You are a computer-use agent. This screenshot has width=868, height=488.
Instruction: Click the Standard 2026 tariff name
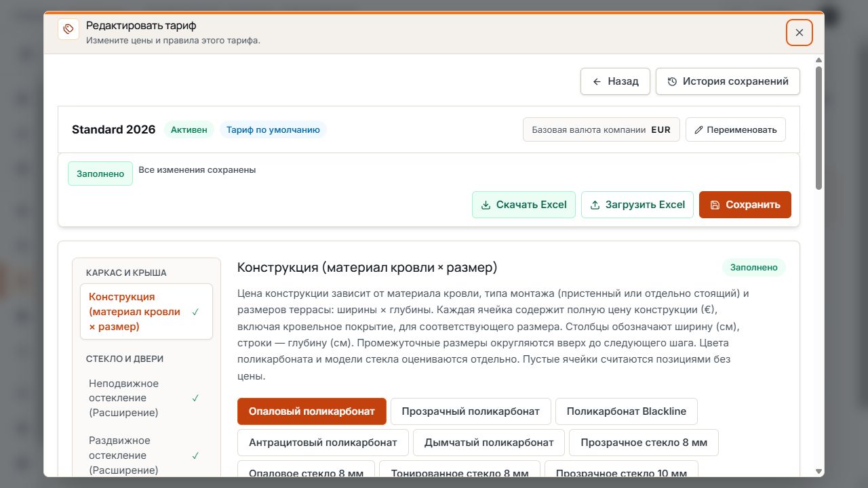click(114, 129)
